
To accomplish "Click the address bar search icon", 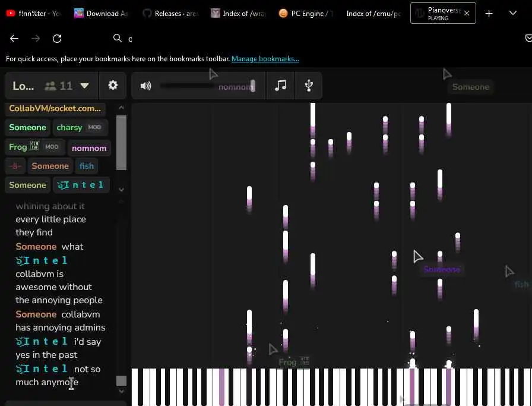I will click(118, 38).
